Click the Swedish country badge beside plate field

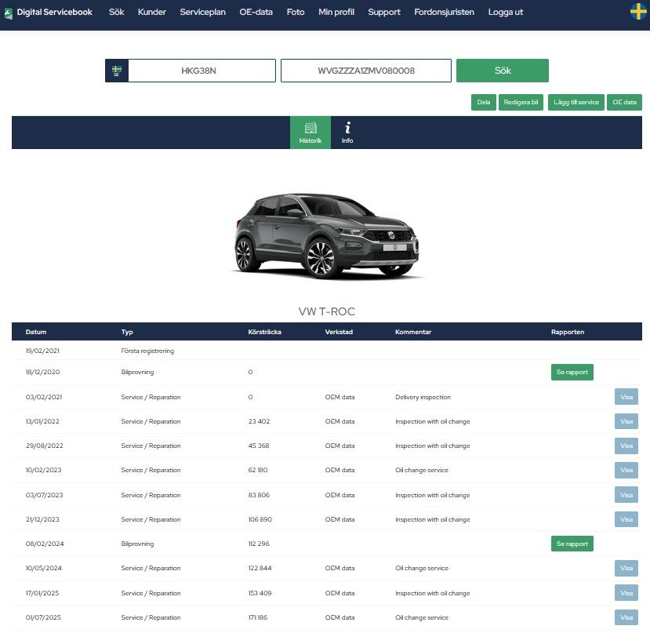pos(117,71)
